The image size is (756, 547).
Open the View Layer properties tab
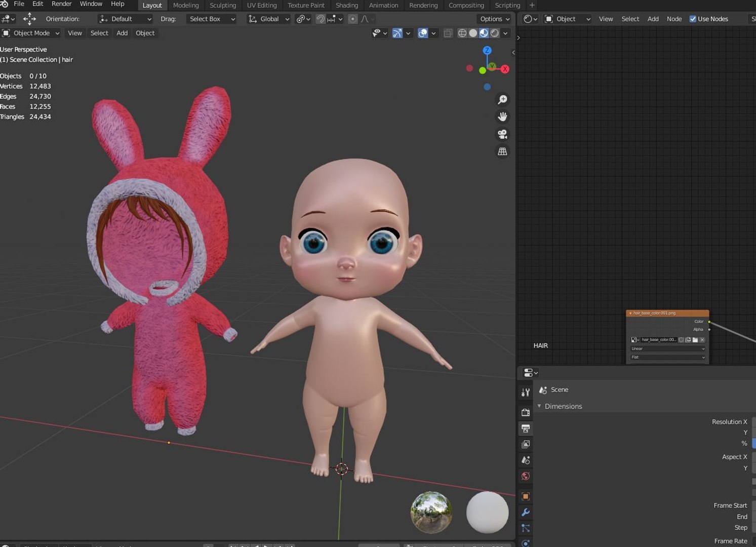coord(526,444)
